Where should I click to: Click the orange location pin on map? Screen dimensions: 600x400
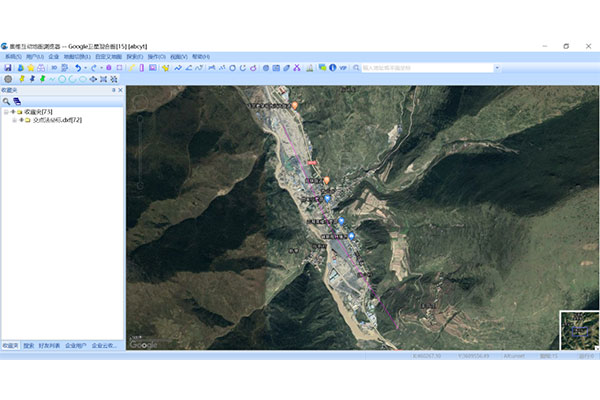point(327,180)
